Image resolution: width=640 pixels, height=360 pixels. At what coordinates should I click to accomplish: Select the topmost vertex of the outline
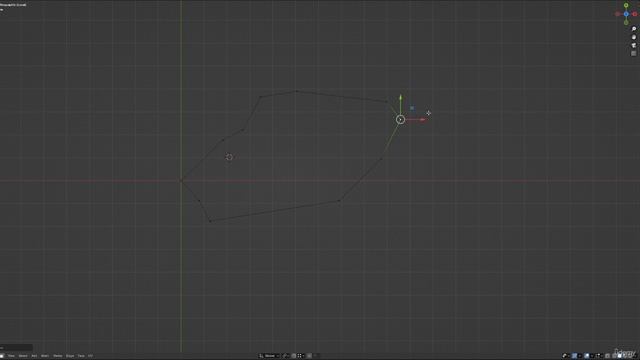coord(297,91)
